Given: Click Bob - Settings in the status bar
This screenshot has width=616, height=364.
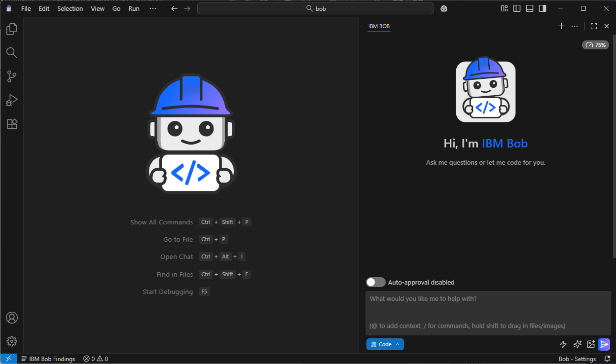Looking at the screenshot, I should pos(577,359).
